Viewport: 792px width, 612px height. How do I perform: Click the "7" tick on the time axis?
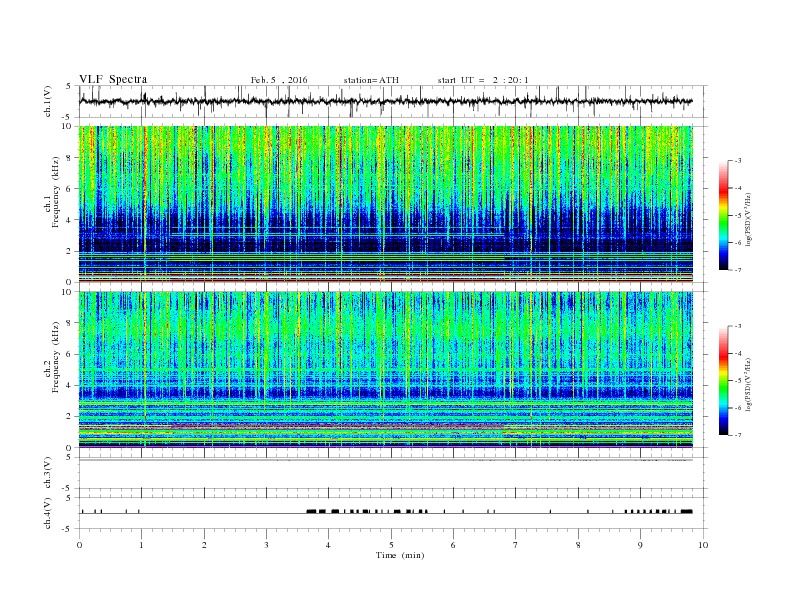coord(516,545)
